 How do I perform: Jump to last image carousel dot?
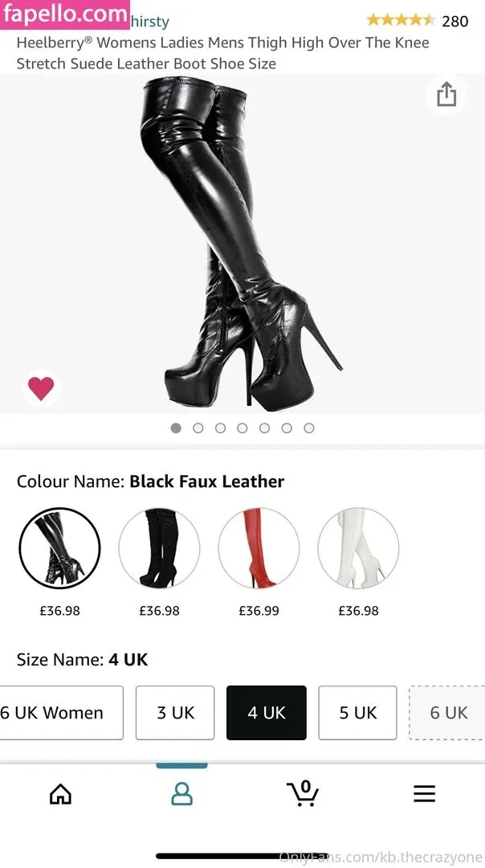pos(309,428)
